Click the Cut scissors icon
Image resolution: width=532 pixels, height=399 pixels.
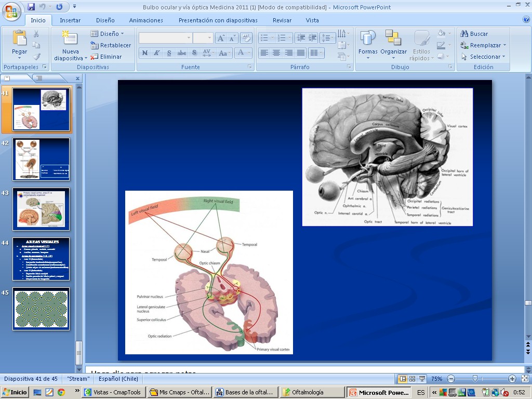pyautogui.click(x=36, y=34)
